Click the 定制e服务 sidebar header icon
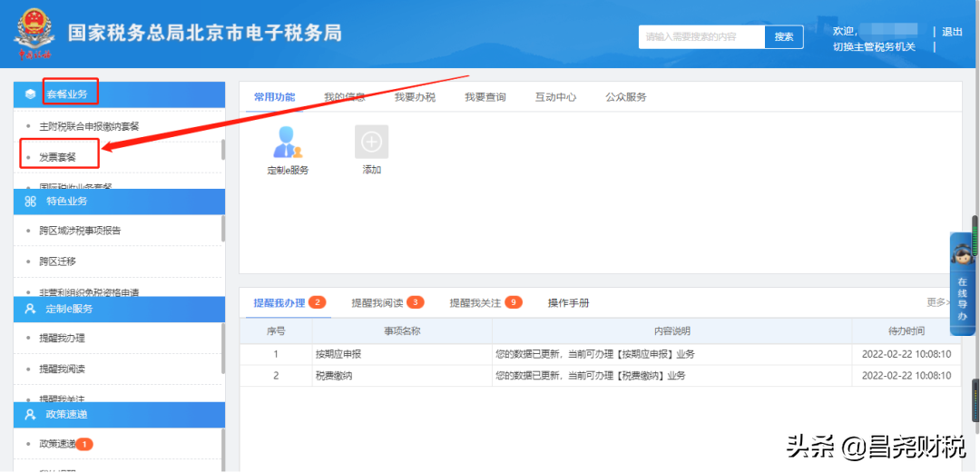980x473 pixels. point(31,309)
